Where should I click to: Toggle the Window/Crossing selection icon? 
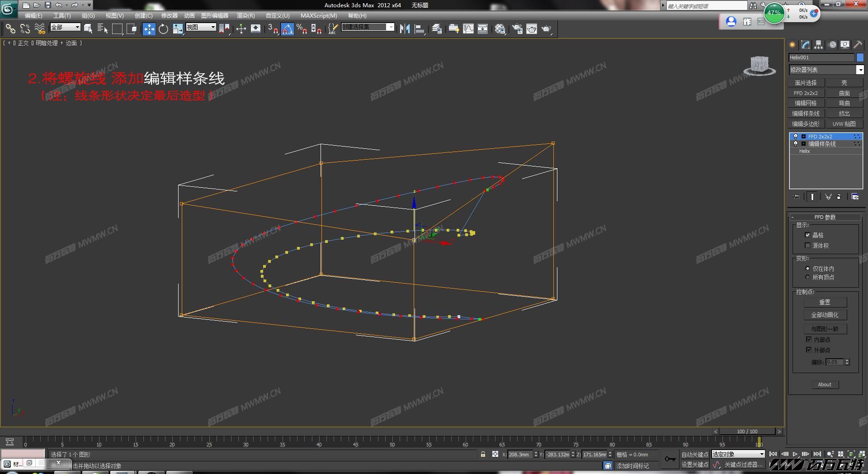pos(132,29)
